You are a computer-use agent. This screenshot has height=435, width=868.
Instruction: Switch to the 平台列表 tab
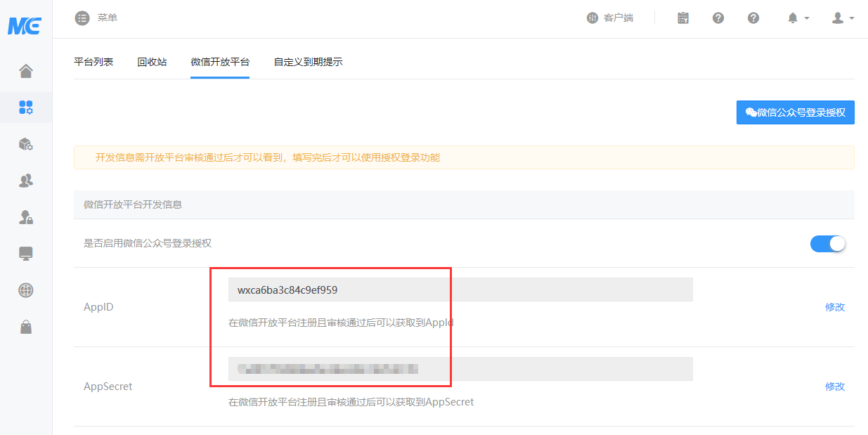[x=93, y=62]
